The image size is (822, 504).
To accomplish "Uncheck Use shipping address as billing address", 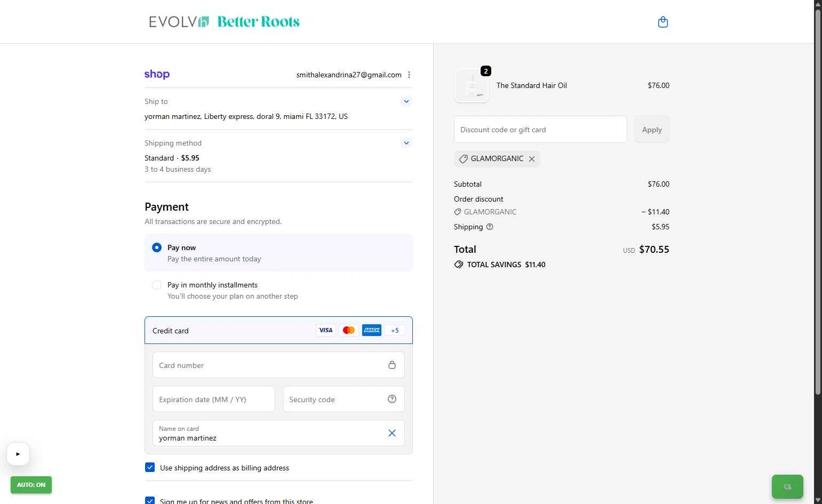I will (150, 467).
